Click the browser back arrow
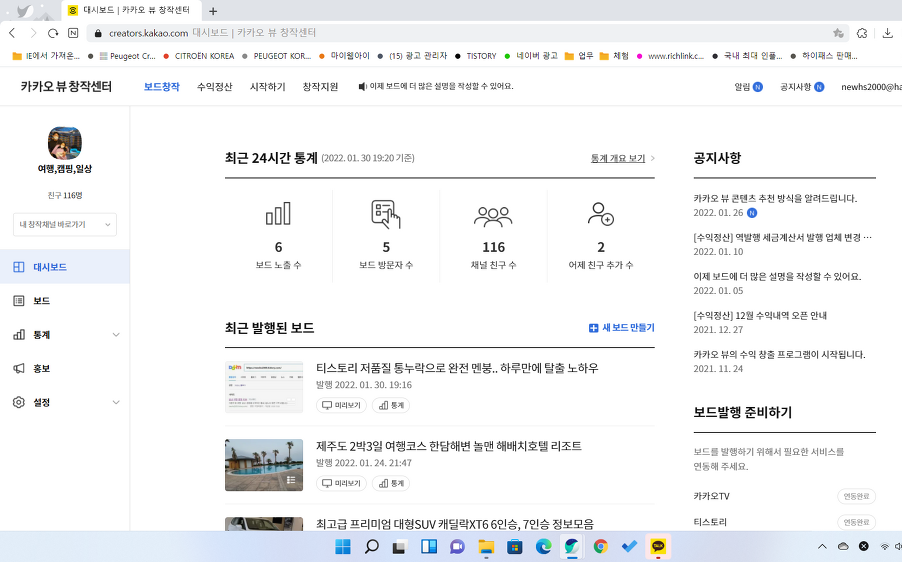This screenshot has width=902, height=562. 12,33
